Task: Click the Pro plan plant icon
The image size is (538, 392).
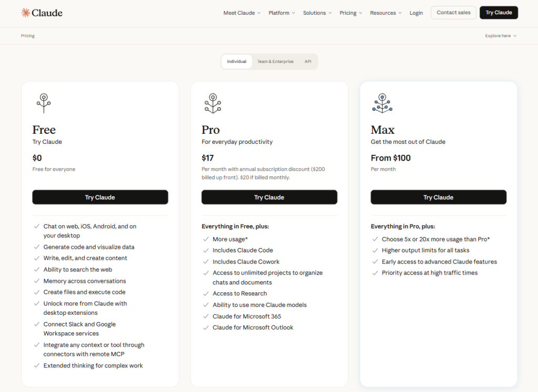Action: 213,103
